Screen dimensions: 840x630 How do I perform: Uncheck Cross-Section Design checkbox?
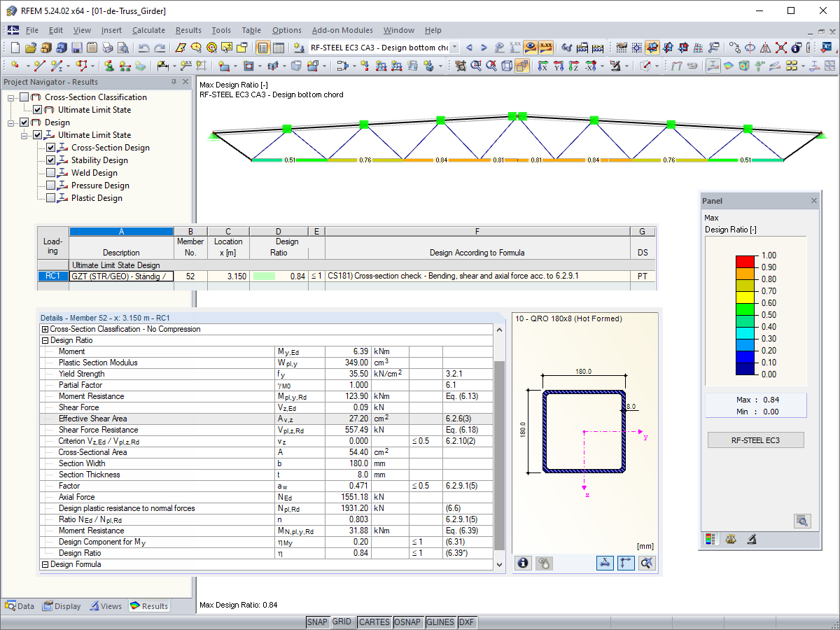click(x=50, y=148)
